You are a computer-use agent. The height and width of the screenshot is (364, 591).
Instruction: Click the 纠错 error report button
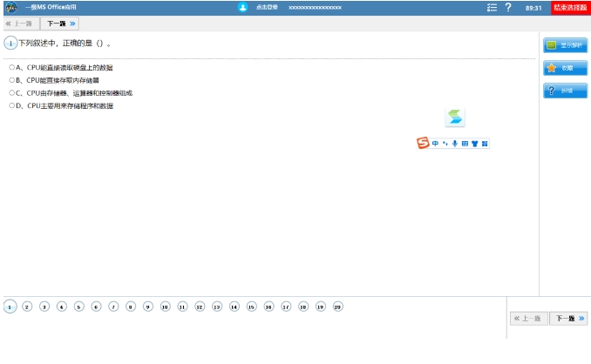click(565, 91)
